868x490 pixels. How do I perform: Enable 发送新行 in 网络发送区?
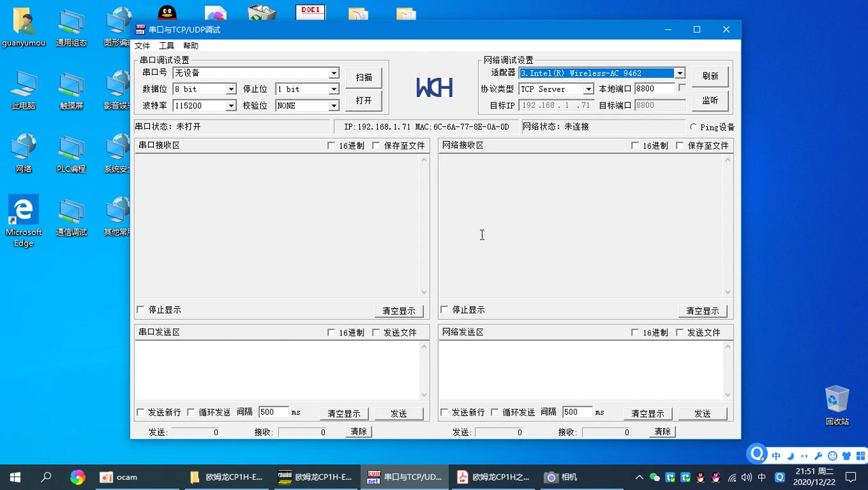[x=444, y=412]
